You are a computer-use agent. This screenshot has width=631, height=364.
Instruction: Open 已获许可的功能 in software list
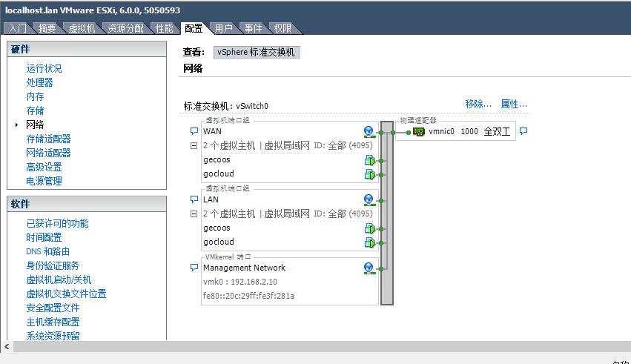tap(57, 223)
